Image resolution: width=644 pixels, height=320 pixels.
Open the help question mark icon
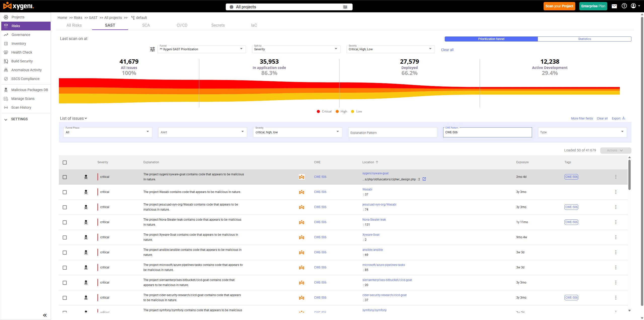tap(624, 6)
